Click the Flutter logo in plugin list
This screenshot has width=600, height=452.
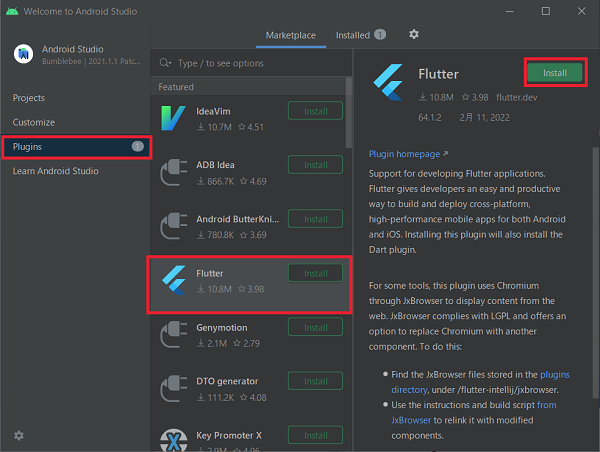click(174, 280)
